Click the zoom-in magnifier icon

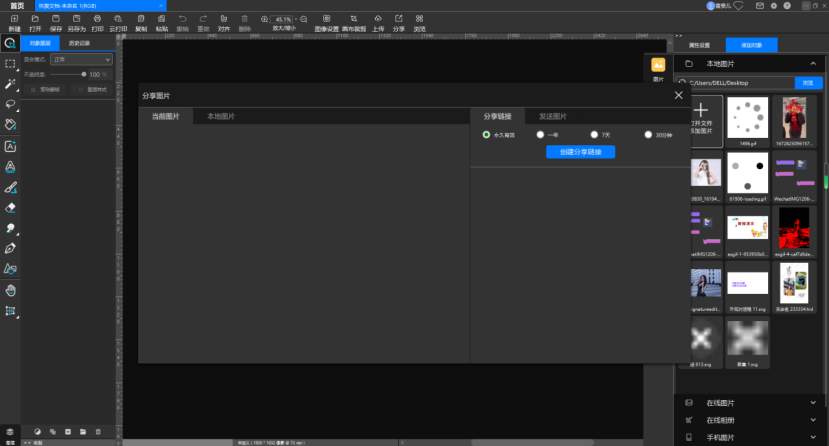pos(264,20)
